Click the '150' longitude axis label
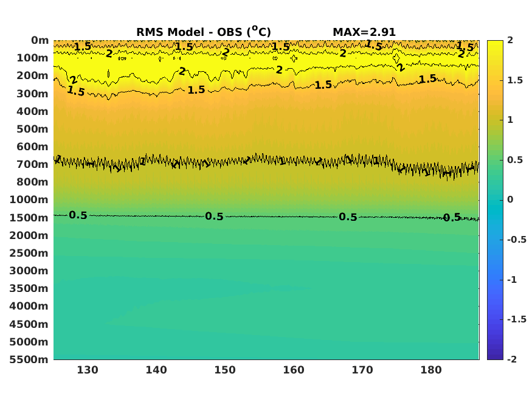This screenshot has width=532, height=399. coord(225,370)
